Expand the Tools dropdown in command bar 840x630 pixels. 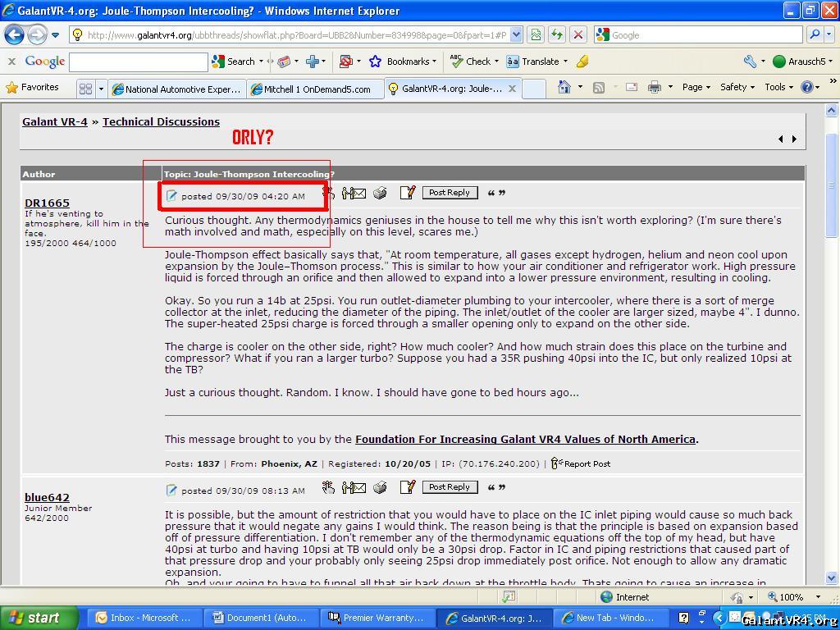click(x=778, y=87)
